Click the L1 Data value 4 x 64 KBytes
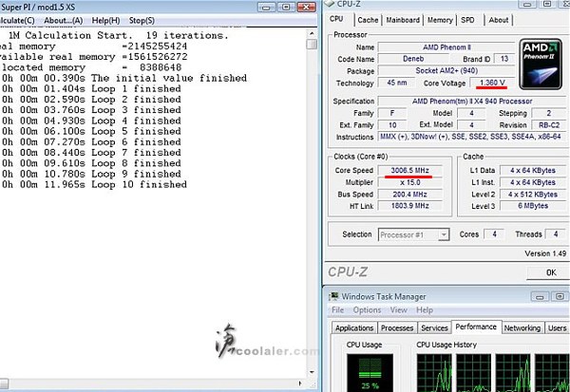Image resolution: width=570 pixels, height=392 pixels. 533,171
